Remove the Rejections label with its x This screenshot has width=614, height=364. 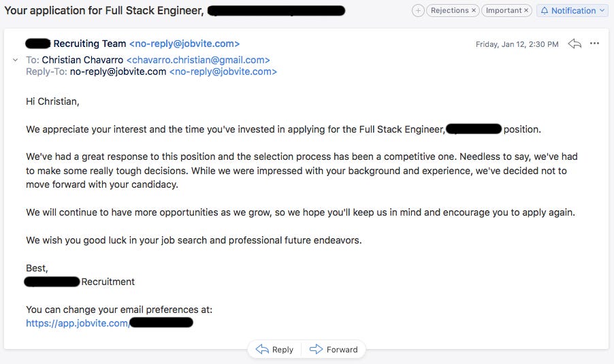[x=474, y=11]
